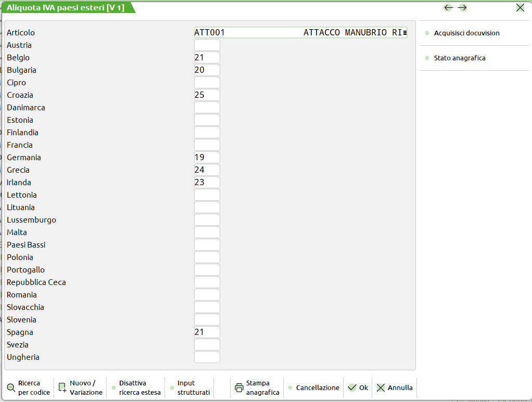
Task: Select Input strutturati option
Action: tap(193, 387)
